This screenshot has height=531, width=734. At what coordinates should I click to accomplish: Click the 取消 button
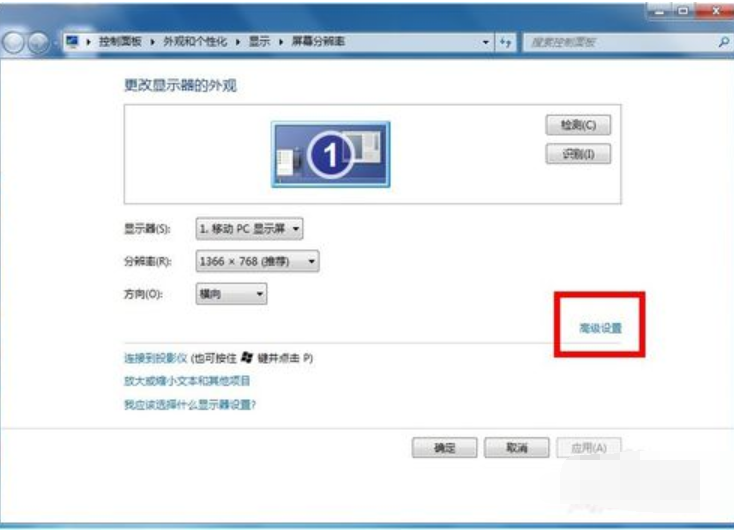[x=517, y=448]
